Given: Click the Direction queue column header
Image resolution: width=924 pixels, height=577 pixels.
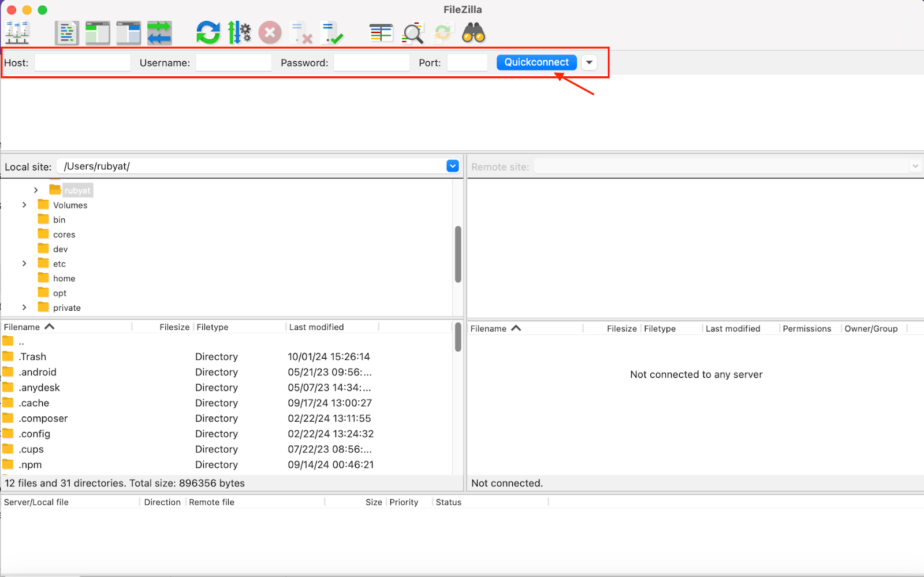Looking at the screenshot, I should coord(163,502).
